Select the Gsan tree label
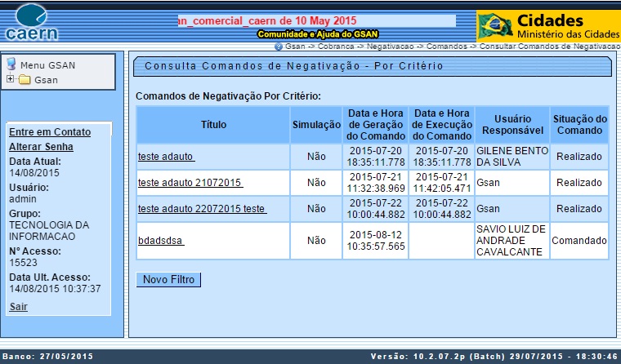 point(46,80)
